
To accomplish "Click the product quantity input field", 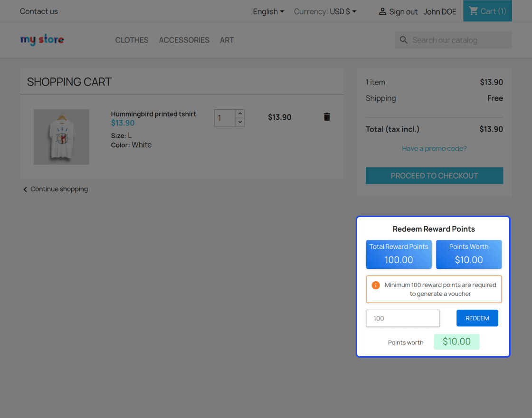I will point(225,118).
